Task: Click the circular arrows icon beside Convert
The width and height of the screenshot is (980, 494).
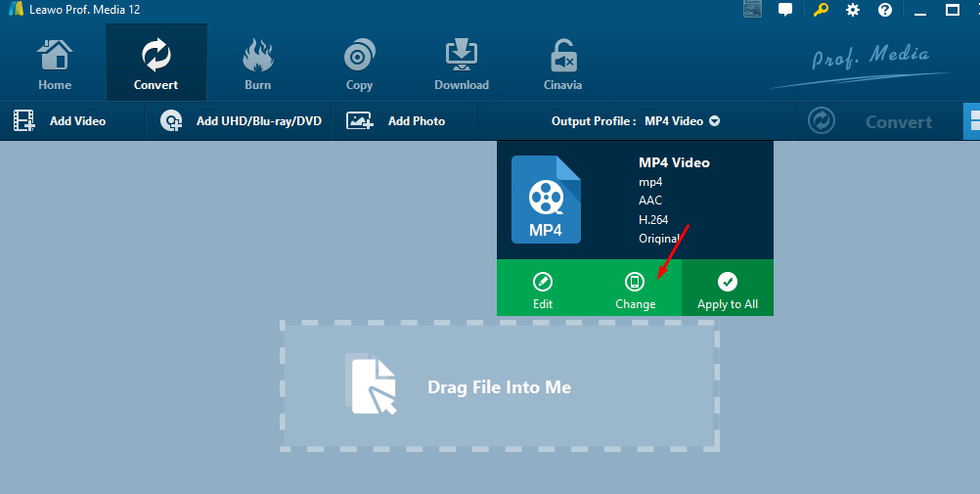Action: pos(822,120)
